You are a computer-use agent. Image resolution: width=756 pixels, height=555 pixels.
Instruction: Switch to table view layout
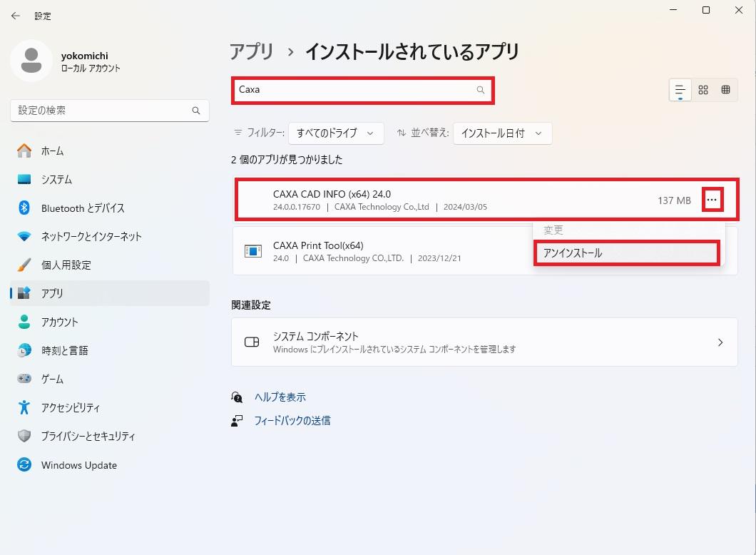725,90
